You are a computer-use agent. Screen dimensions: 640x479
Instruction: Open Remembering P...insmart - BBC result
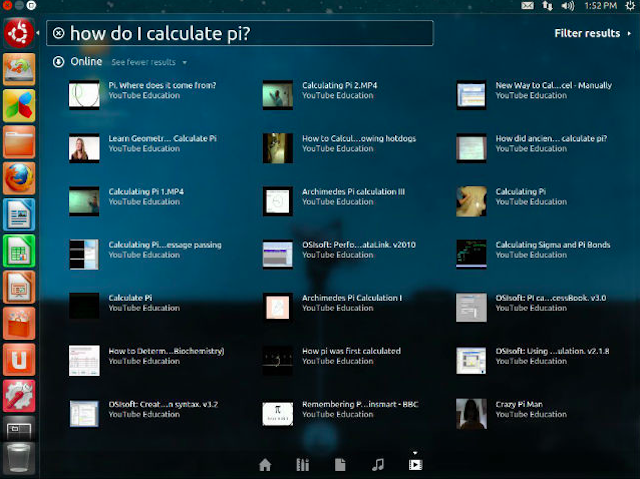[x=360, y=404]
